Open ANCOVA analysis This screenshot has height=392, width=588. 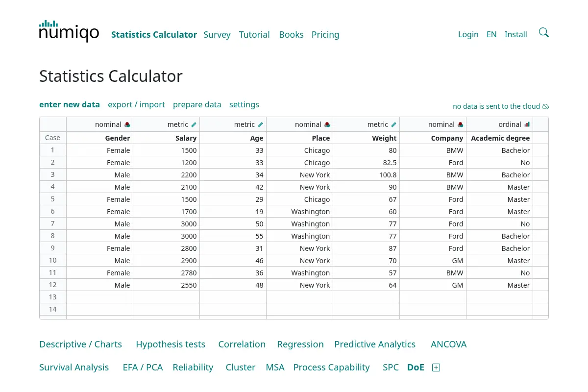point(449,344)
